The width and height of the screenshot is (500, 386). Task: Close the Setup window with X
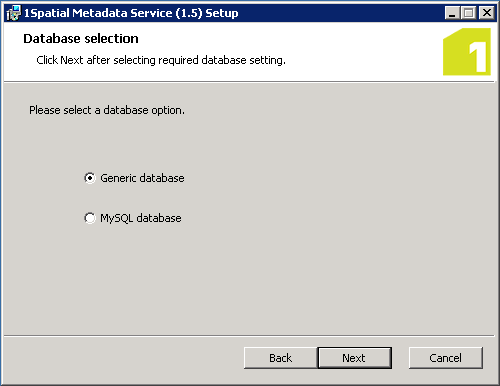pyautogui.click(x=487, y=13)
